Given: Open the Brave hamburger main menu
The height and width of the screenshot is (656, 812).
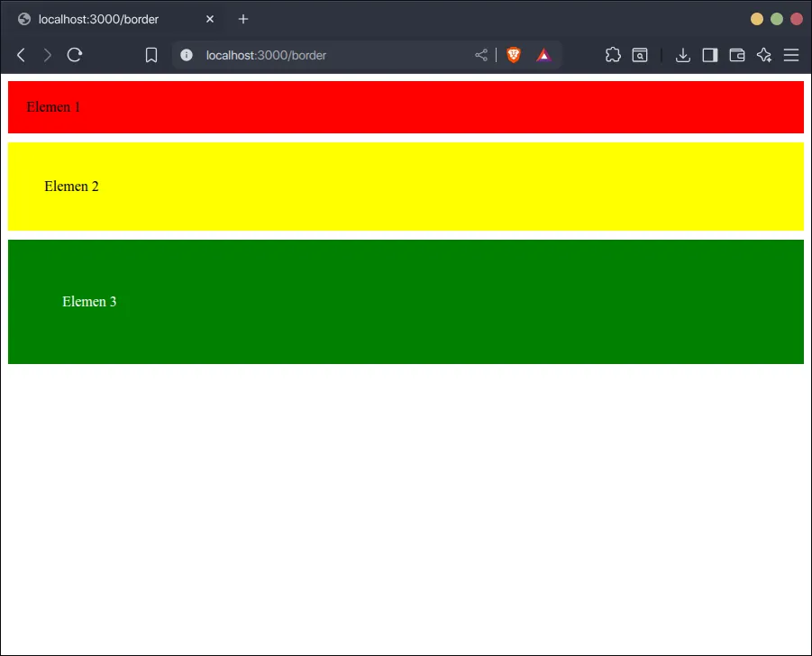Looking at the screenshot, I should coord(791,55).
